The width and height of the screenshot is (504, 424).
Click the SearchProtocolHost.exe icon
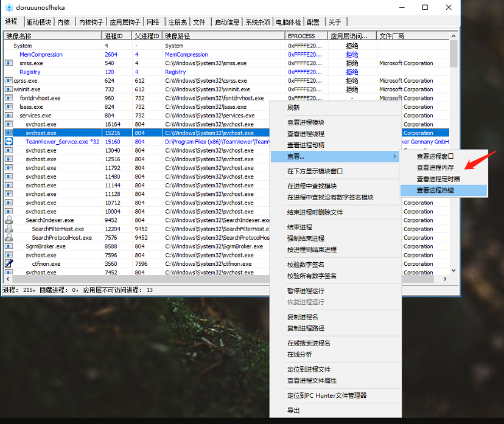click(x=9, y=238)
